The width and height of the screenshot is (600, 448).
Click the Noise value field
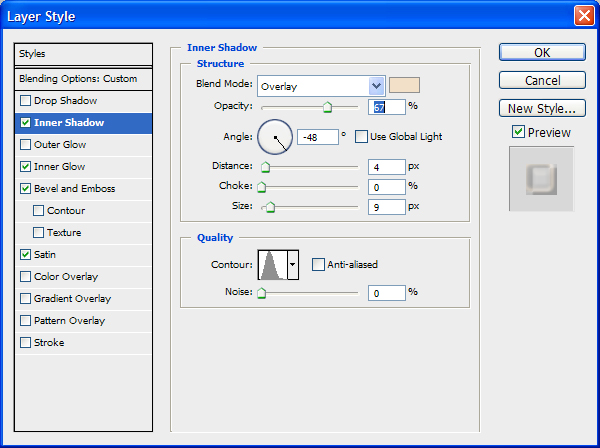tap(386, 293)
